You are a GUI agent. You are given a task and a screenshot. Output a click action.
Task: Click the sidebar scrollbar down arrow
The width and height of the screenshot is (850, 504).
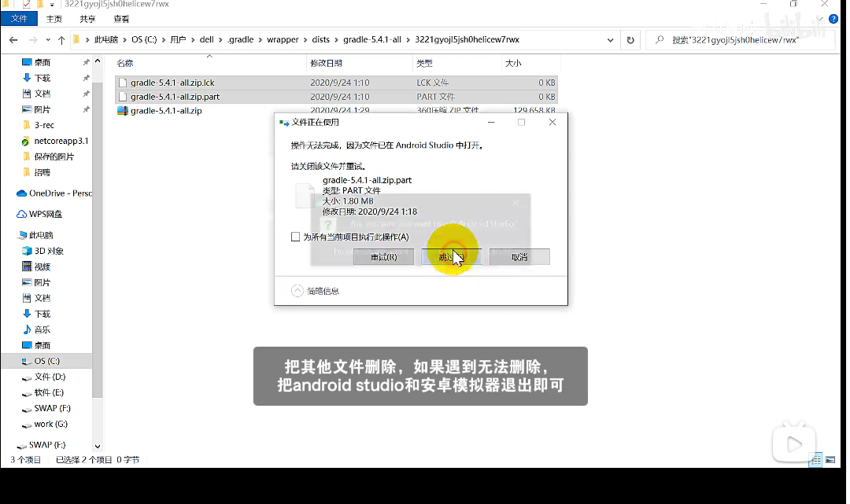pos(98,447)
